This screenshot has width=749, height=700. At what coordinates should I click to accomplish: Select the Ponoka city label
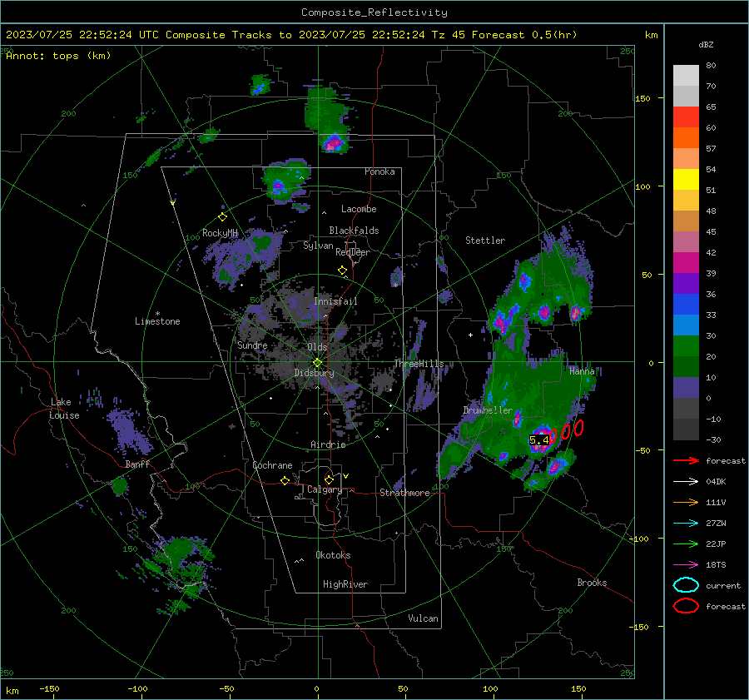tap(379, 171)
